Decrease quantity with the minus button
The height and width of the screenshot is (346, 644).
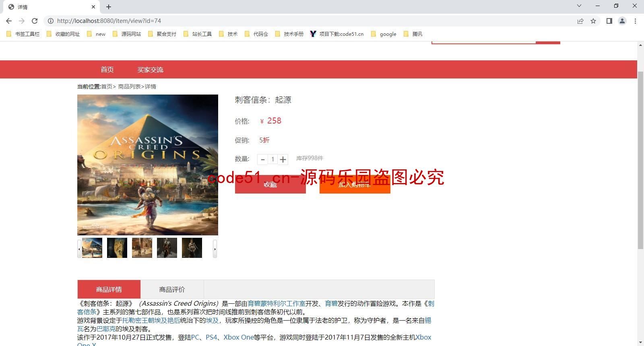(x=263, y=159)
